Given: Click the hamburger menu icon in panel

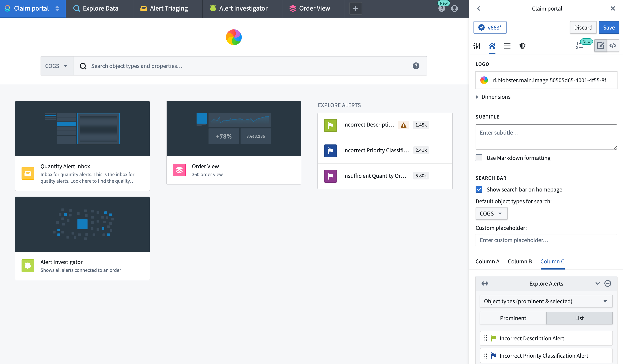Looking at the screenshot, I should click(507, 46).
